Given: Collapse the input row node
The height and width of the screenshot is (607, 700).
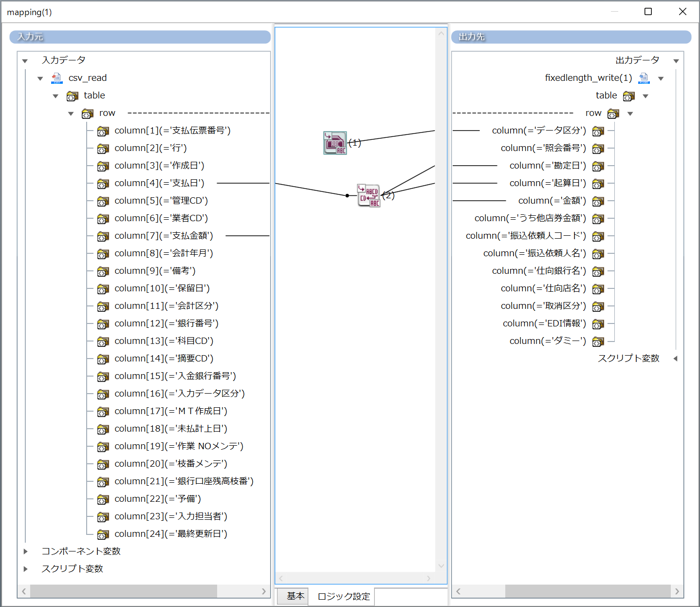Looking at the screenshot, I should click(x=71, y=114).
